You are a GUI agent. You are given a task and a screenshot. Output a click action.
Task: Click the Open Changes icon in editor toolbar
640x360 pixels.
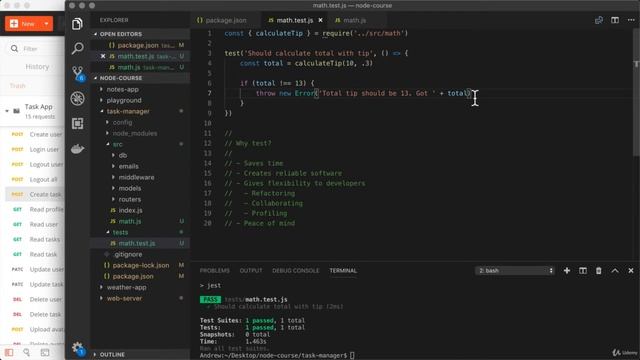[599, 20]
